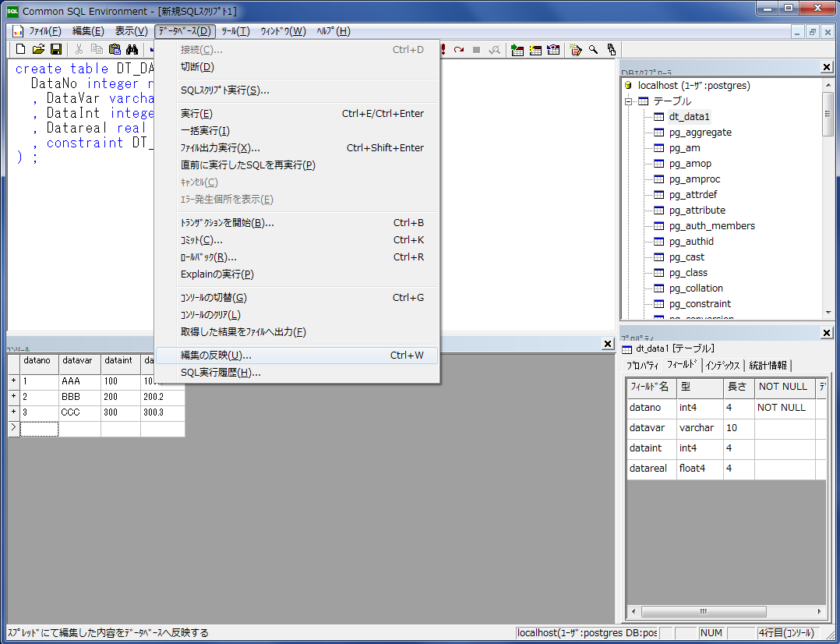Screen dimensions: 840x644
Task: Click the localhost database server icon
Action: [x=628, y=86]
